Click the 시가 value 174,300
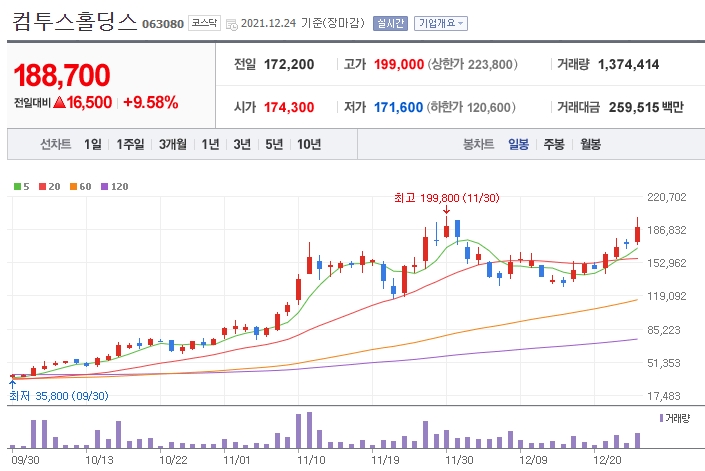 289,107
